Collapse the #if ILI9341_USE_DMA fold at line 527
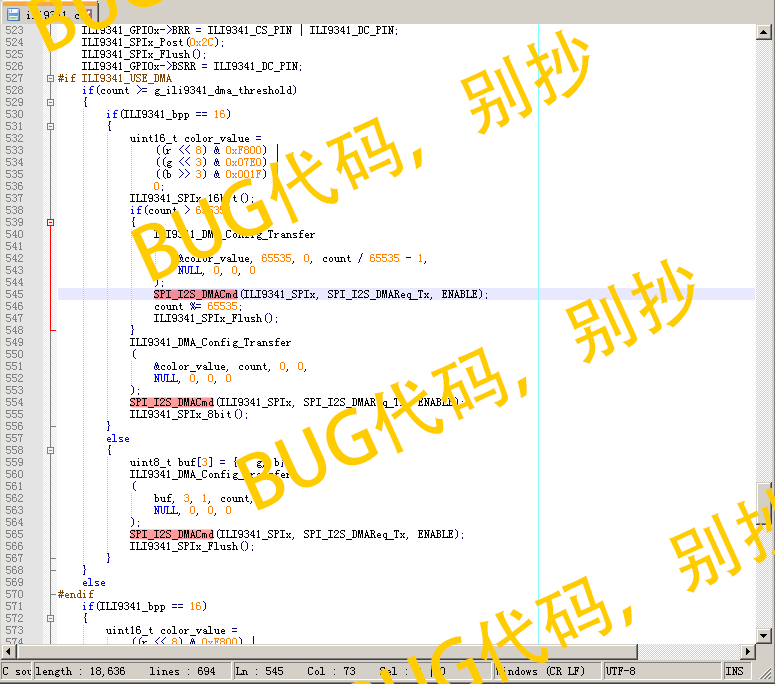Screen dimensions: 775x684 pos(50,78)
